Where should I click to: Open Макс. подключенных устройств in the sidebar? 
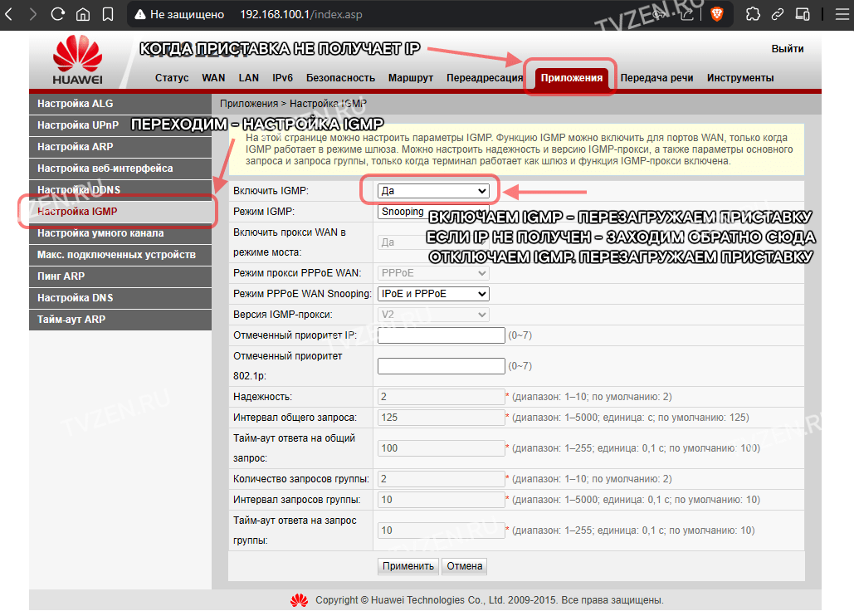(120, 255)
